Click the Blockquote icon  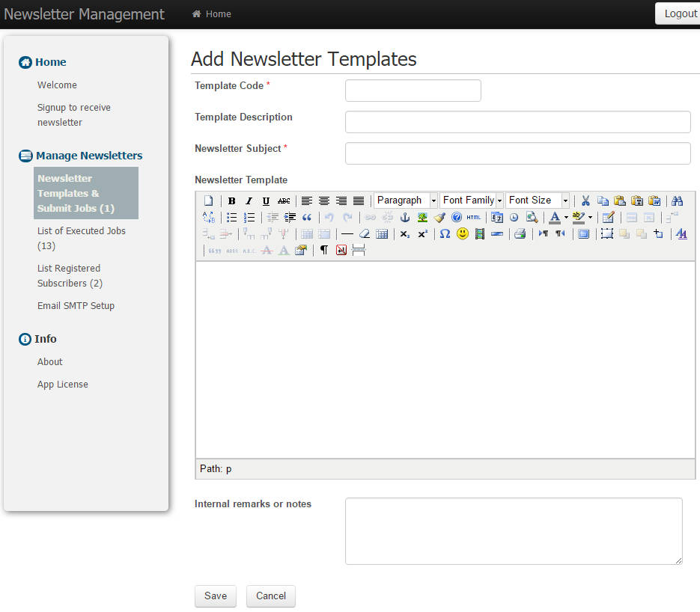307,217
